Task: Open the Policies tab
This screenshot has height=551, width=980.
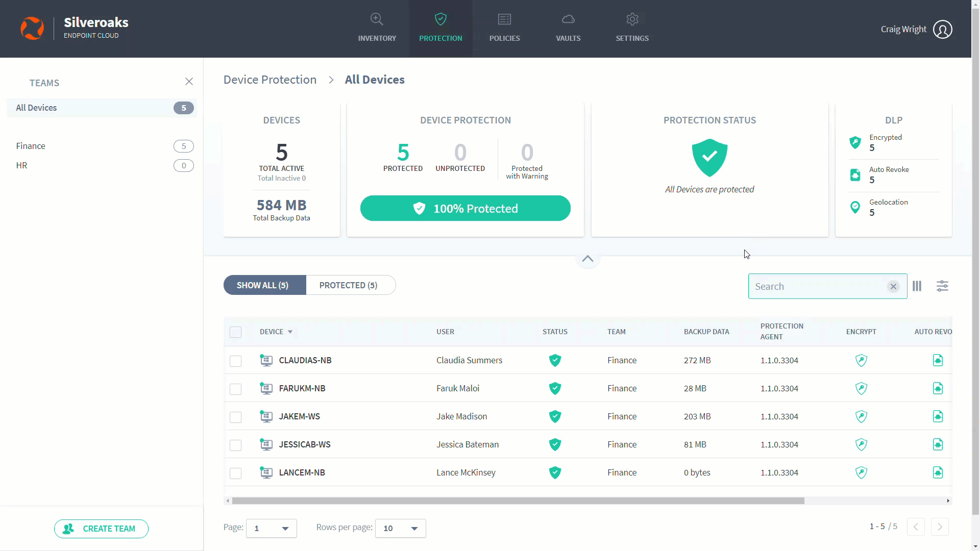Action: pyautogui.click(x=504, y=28)
